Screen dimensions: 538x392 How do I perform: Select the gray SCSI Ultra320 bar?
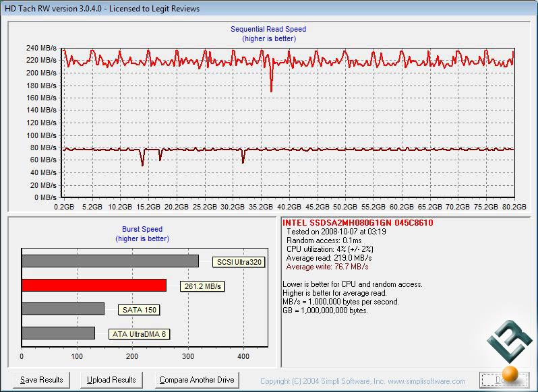click(x=110, y=261)
